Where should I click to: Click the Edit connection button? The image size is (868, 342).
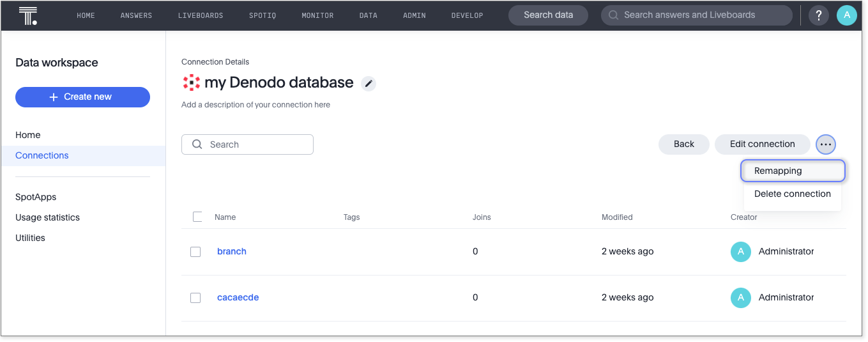(762, 144)
